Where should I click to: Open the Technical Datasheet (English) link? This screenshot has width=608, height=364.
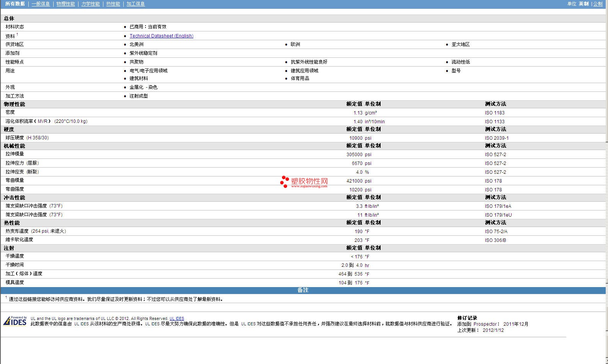161,36
